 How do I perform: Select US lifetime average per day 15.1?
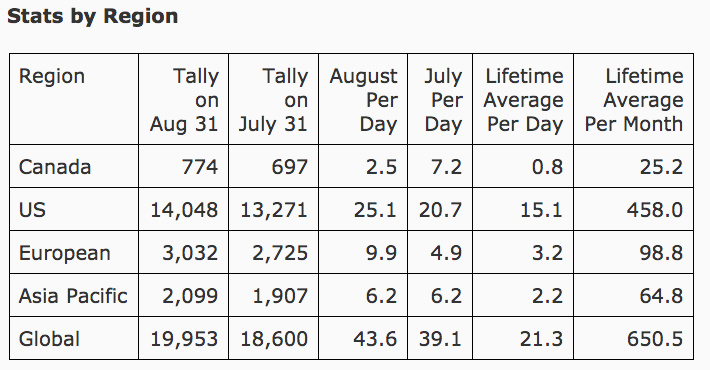[x=542, y=210]
